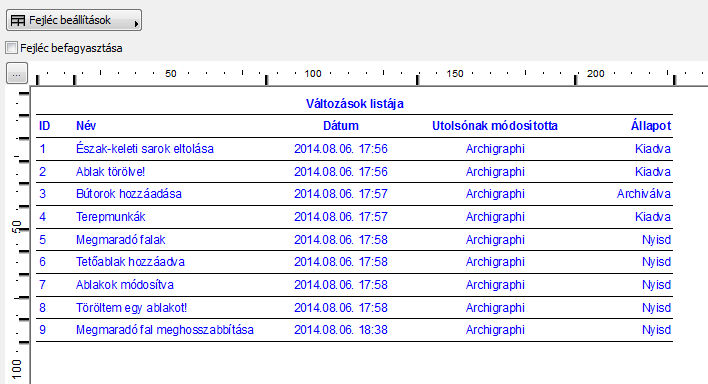708x384 pixels.
Task: Click Nyisd status in Megmaradó falak row
Action: pyautogui.click(x=657, y=239)
